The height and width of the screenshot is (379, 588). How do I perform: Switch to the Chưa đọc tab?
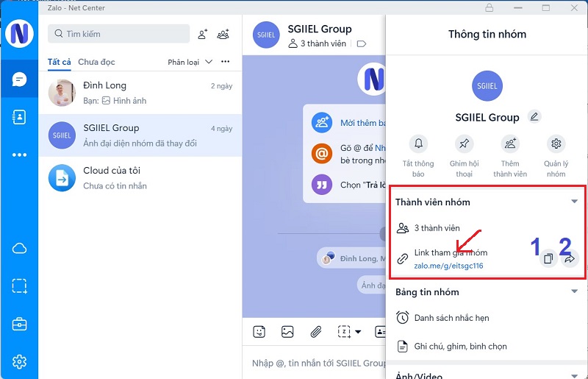[96, 62]
